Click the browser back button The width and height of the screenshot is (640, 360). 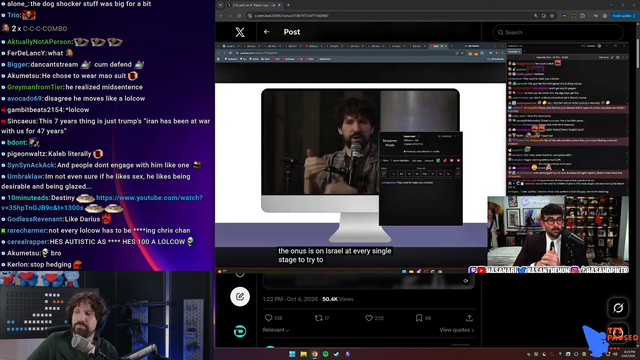click(x=221, y=16)
